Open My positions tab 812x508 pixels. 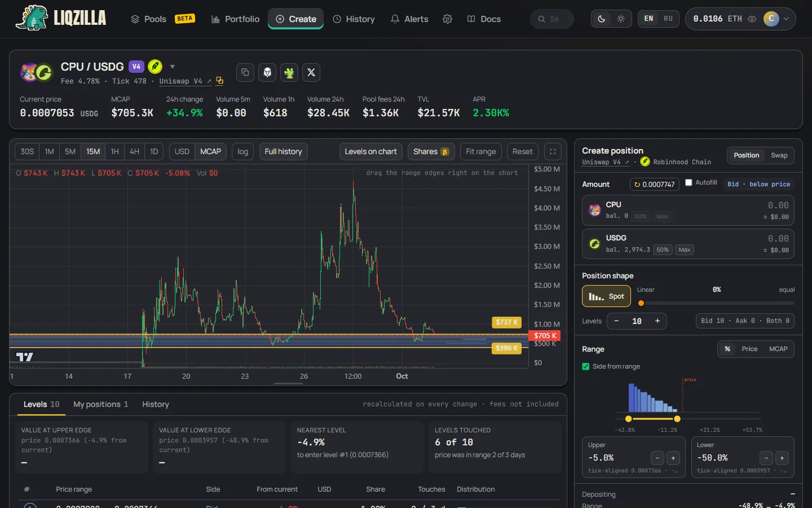tap(101, 404)
